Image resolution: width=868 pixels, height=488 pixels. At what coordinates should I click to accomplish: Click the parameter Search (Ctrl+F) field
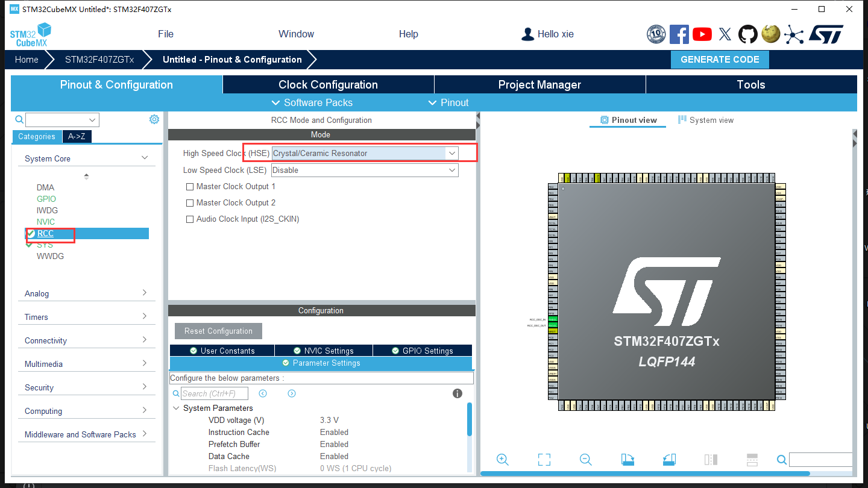[x=215, y=393]
